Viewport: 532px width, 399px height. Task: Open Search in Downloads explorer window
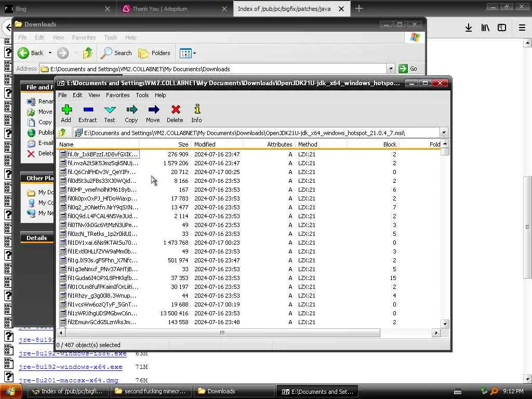click(116, 53)
